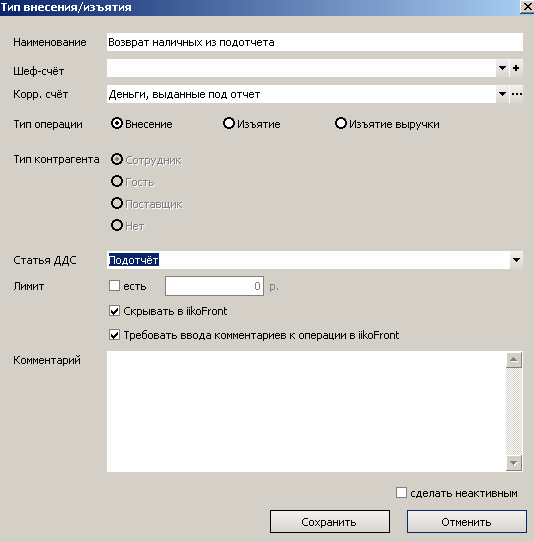The image size is (534, 542).
Task: Enable the Лимит есть checkbox
Action: 114,286
